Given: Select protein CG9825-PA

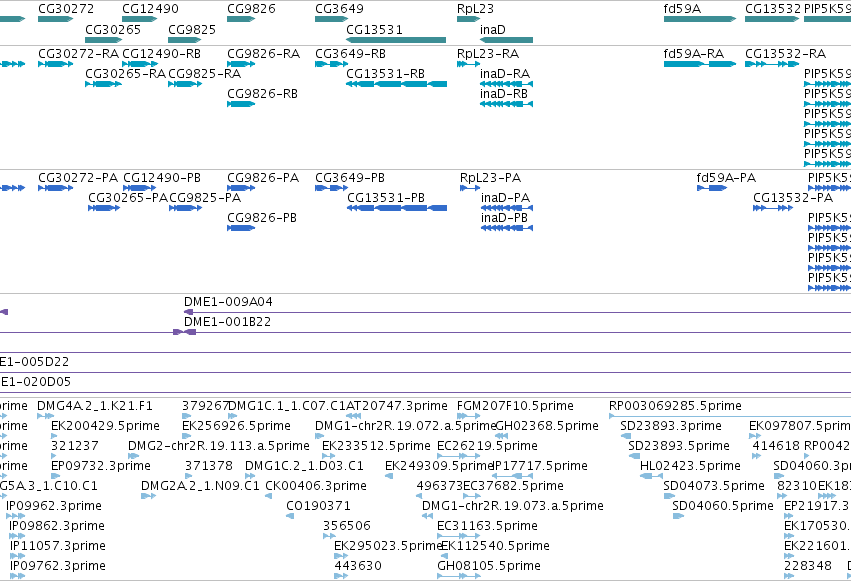Looking at the screenshot, I should pyautogui.click(x=186, y=208).
